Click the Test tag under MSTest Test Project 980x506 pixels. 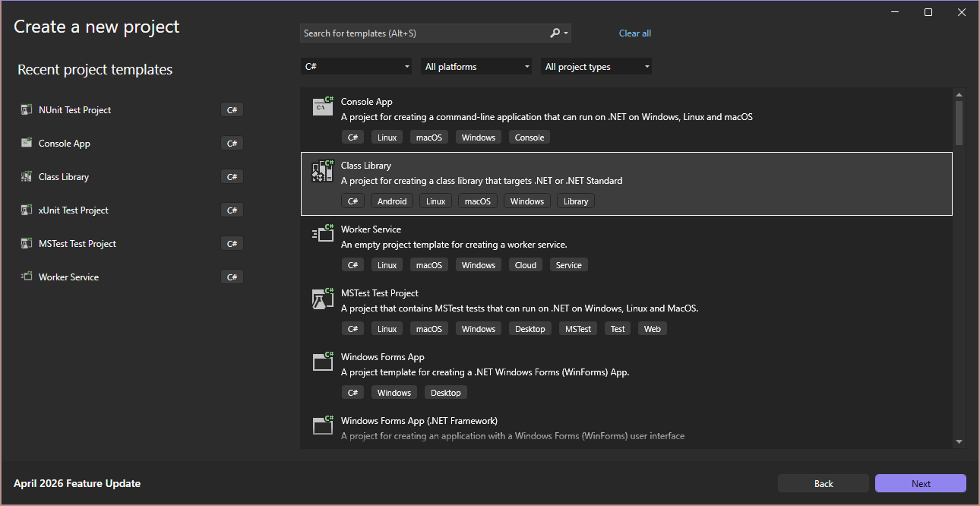tap(618, 329)
